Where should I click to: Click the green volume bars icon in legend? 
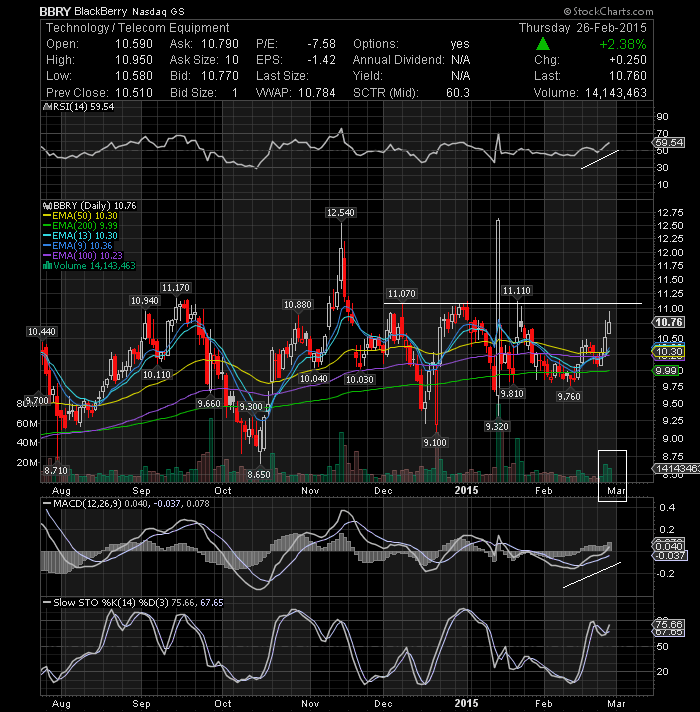[x=47, y=266]
